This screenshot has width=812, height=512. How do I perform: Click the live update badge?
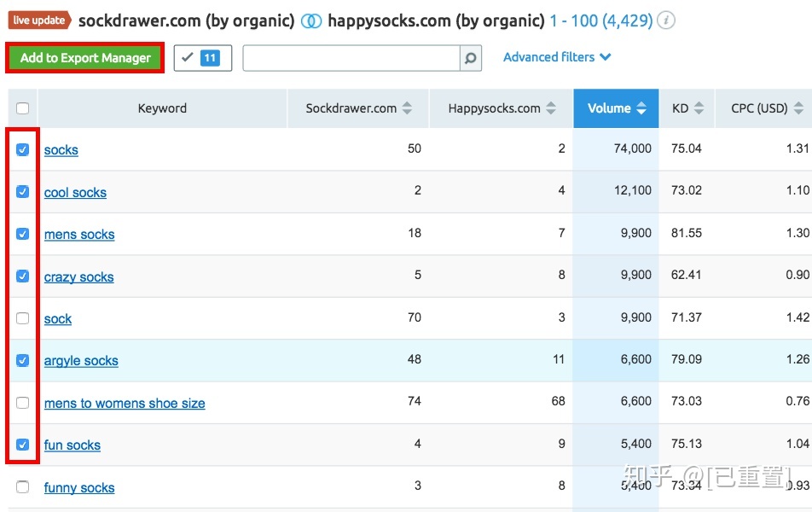(x=39, y=20)
